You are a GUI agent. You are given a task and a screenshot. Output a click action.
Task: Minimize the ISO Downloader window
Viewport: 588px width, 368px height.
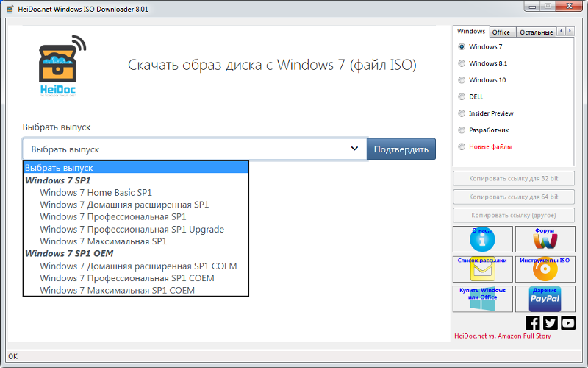(x=533, y=6)
